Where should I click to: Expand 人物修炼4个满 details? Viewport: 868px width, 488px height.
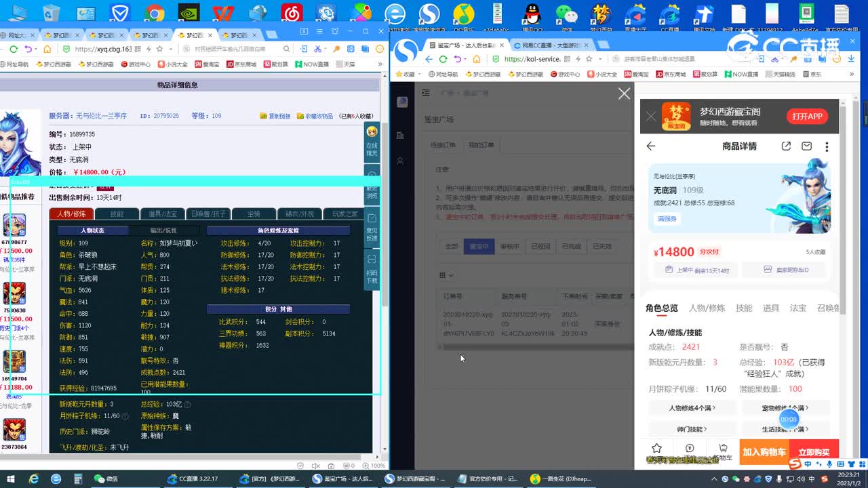692,408
